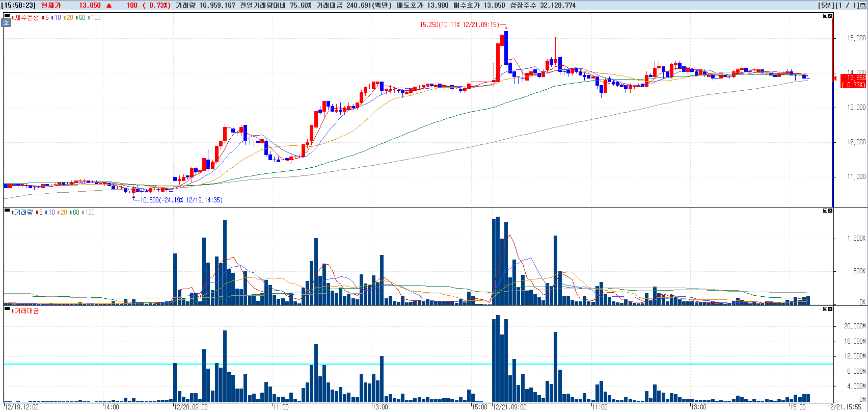Screen dimensions: 868x412
Task: Click the 전일거래량대비 75.60% header value
Action: pyautogui.click(x=276, y=5)
